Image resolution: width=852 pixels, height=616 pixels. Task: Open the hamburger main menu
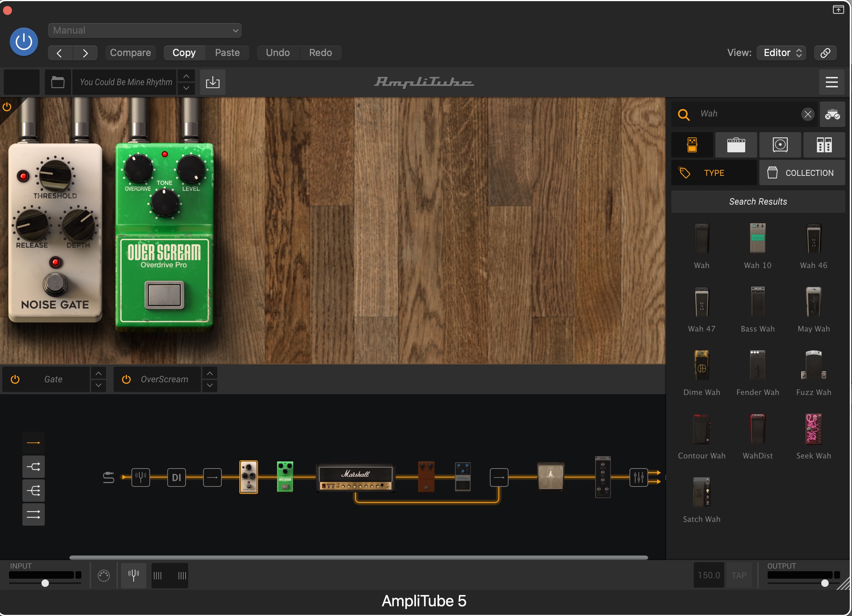pyautogui.click(x=832, y=82)
